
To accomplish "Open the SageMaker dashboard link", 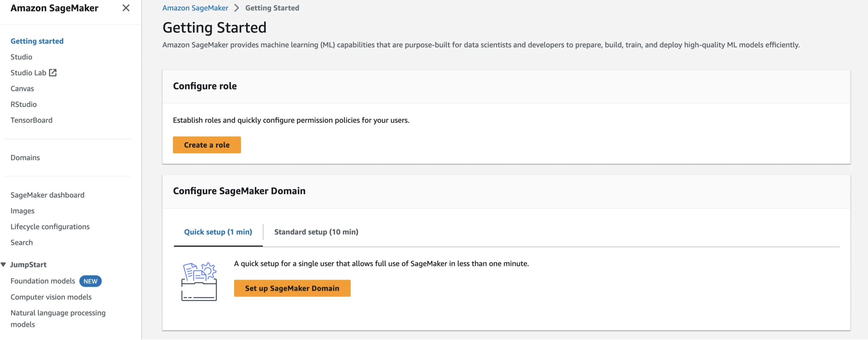I will tap(47, 195).
